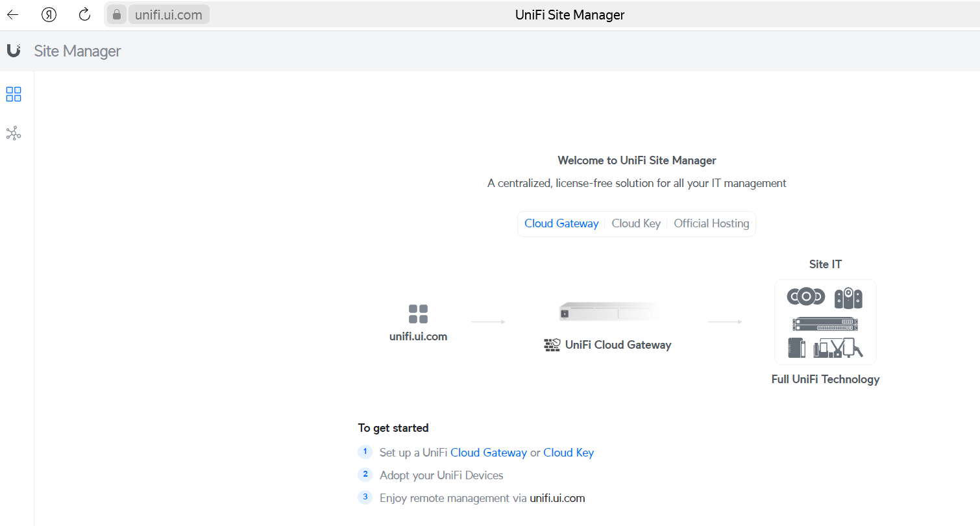Screen dimensions: 980x526
Task: Click the firewall icon beside UniFi Cloud Gateway
Action: [x=552, y=345]
